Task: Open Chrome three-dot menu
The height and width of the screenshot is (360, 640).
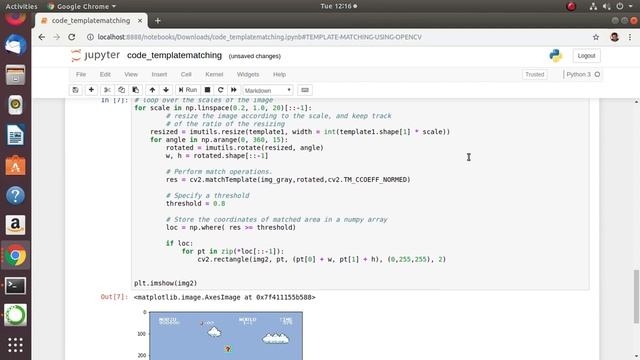Action: click(630, 37)
